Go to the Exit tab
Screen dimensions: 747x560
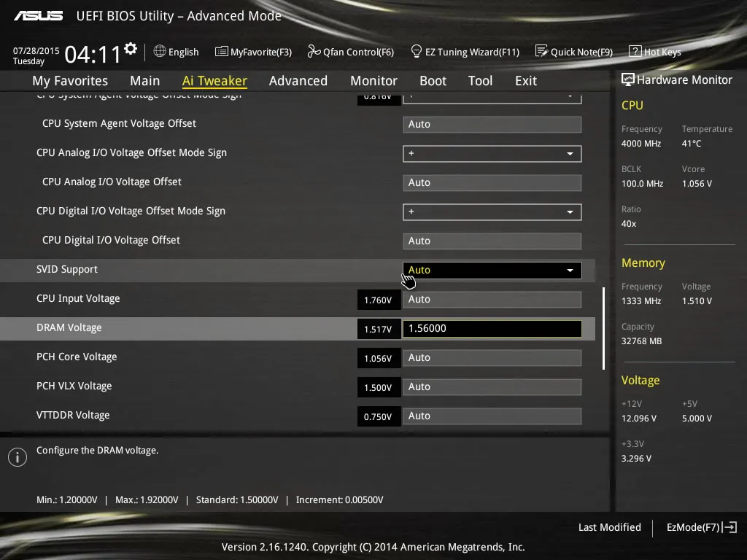click(x=526, y=81)
